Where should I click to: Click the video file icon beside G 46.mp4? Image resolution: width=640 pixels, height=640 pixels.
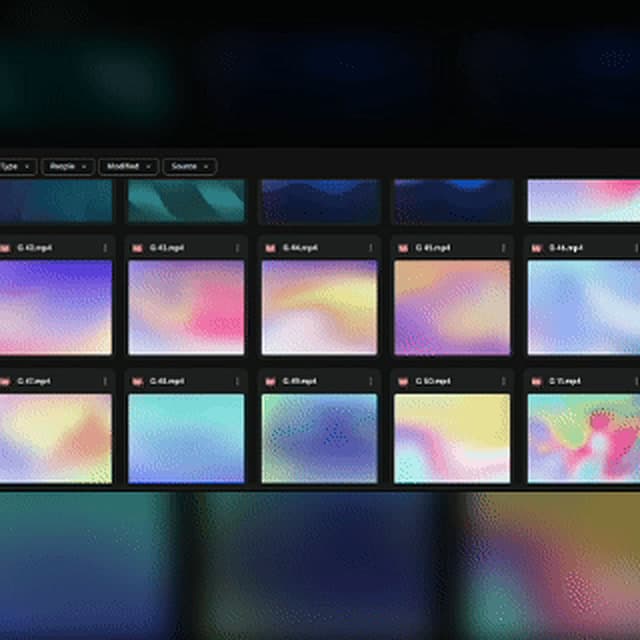pos(536,248)
